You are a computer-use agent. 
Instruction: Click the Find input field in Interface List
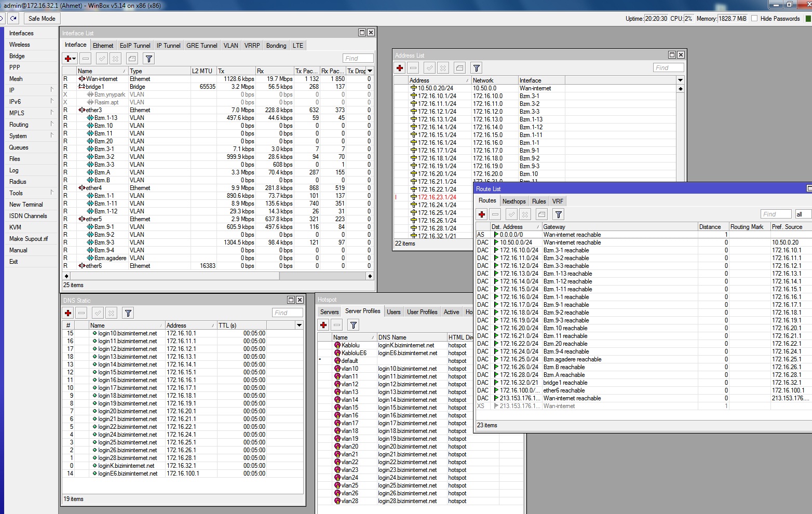pyautogui.click(x=358, y=58)
